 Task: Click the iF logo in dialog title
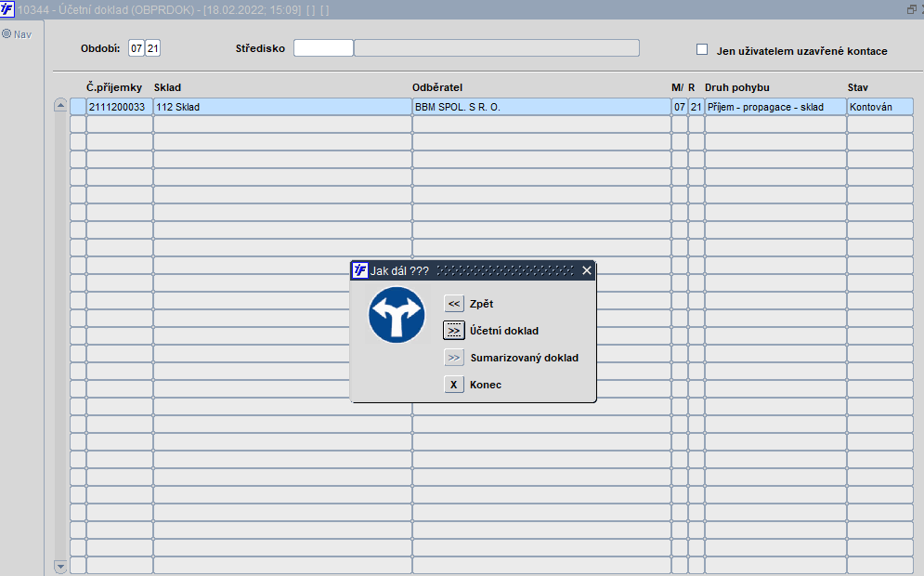pos(359,270)
